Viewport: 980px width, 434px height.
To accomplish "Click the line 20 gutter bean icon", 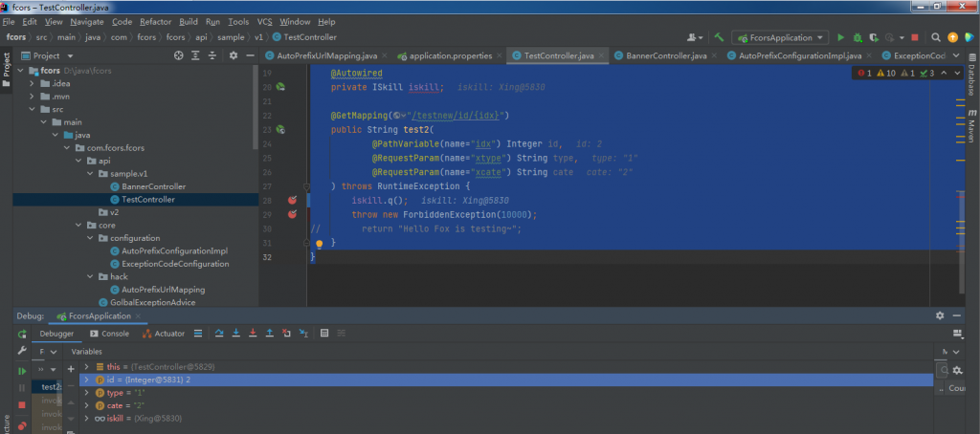I will (281, 87).
